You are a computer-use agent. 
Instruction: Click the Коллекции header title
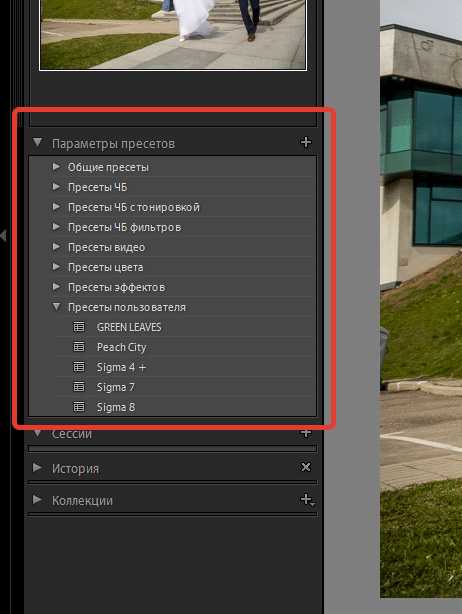click(x=82, y=500)
